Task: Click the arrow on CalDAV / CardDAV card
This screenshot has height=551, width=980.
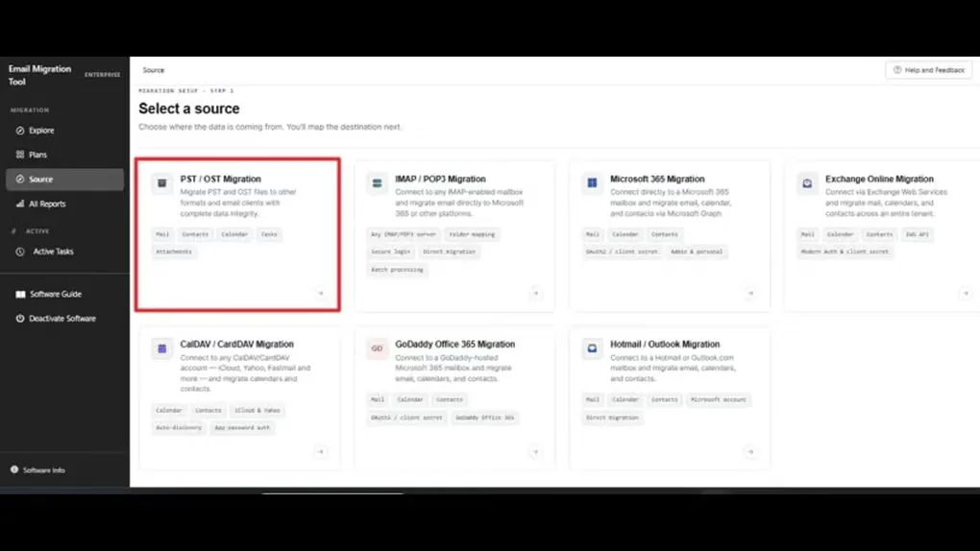Action: 321,452
